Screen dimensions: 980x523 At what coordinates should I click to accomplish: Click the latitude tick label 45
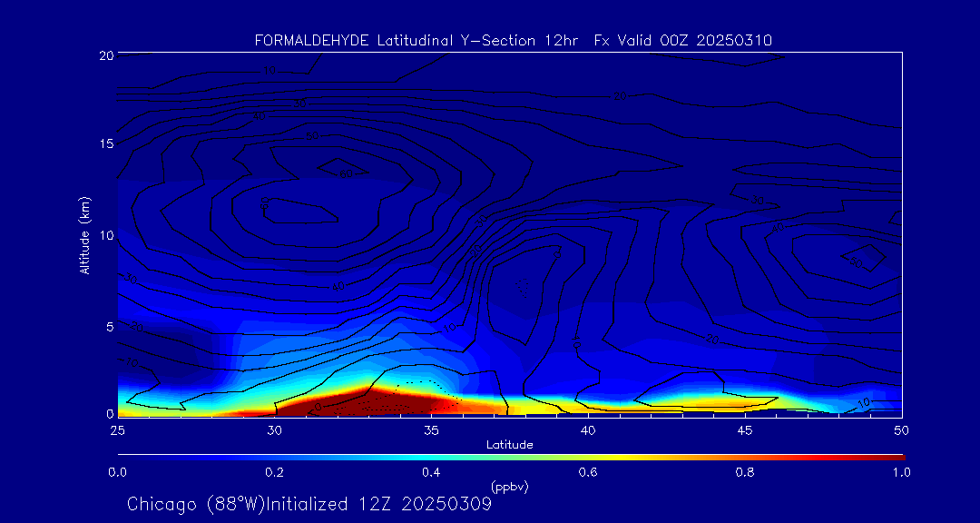click(744, 429)
